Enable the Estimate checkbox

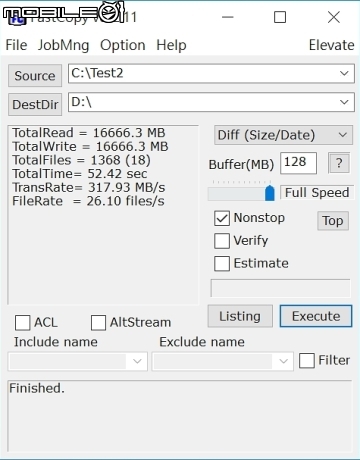pyautogui.click(x=222, y=263)
